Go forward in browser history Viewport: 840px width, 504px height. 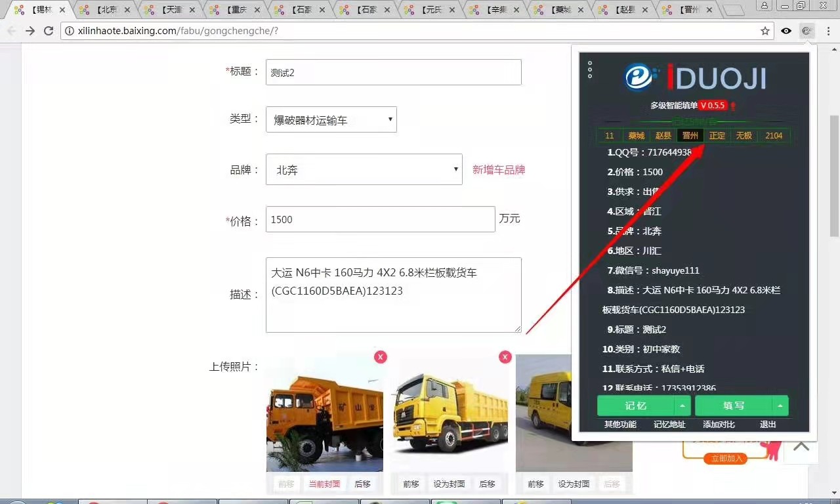(x=30, y=31)
